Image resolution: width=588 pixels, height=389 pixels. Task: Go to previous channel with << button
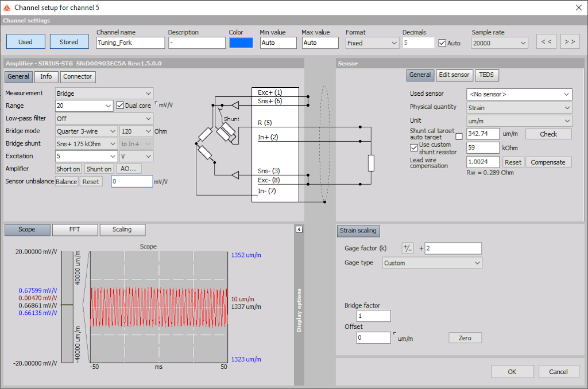[x=547, y=42]
